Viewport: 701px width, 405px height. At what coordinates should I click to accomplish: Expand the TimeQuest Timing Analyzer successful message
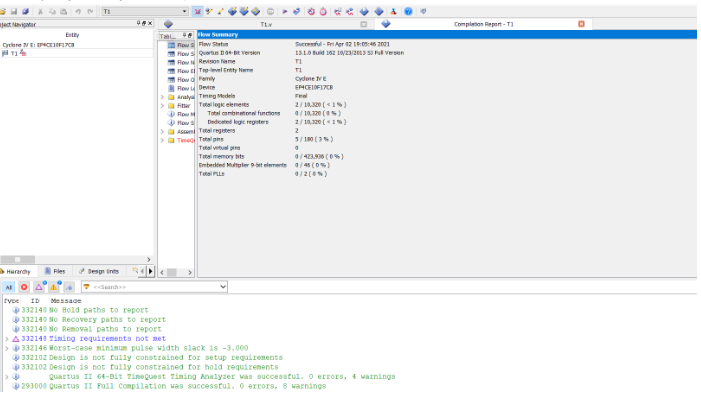[7, 377]
